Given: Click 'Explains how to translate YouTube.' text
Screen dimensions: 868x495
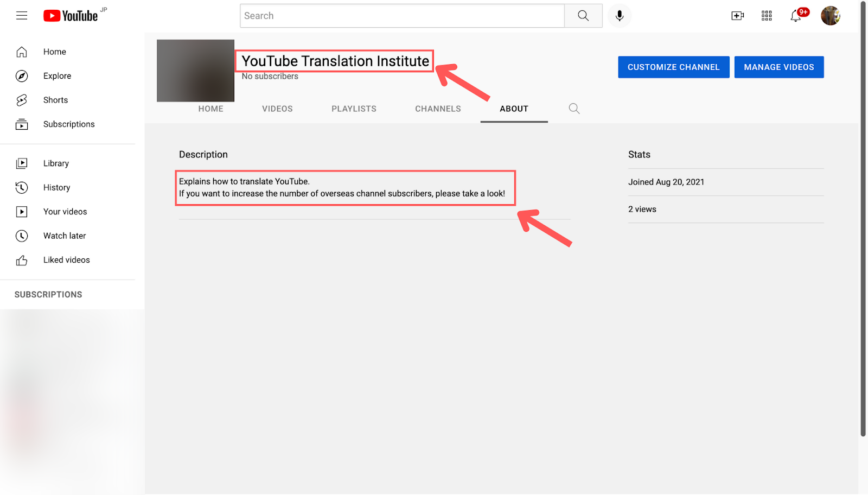Looking at the screenshot, I should click(244, 182).
